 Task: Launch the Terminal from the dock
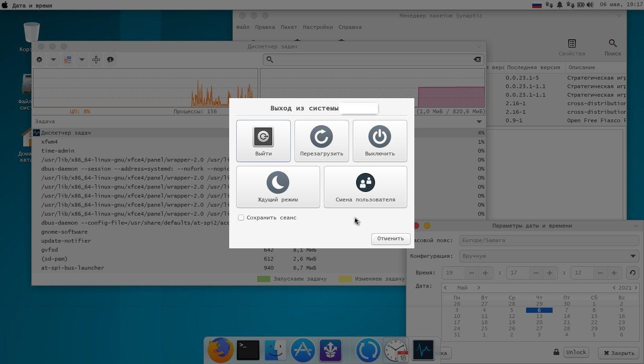tap(248, 350)
